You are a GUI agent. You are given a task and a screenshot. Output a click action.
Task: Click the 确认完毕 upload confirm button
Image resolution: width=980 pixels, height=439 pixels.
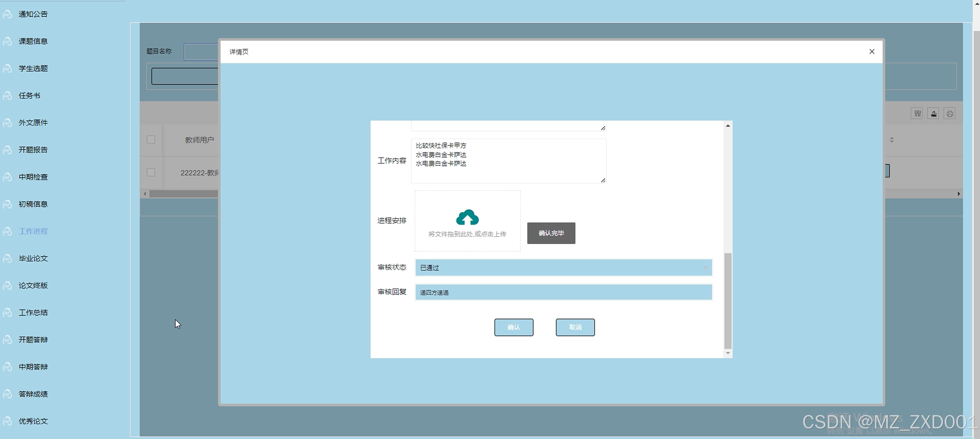(x=551, y=233)
